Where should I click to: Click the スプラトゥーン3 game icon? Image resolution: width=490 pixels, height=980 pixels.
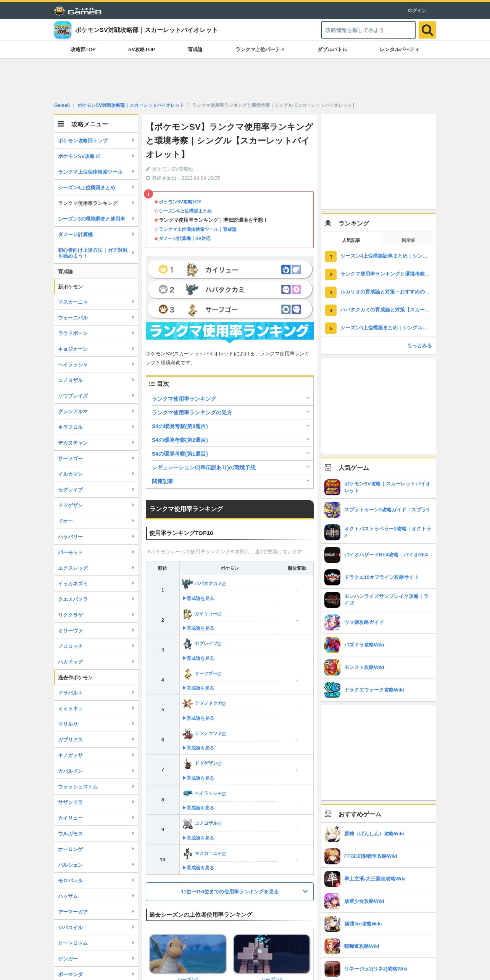pyautogui.click(x=332, y=510)
